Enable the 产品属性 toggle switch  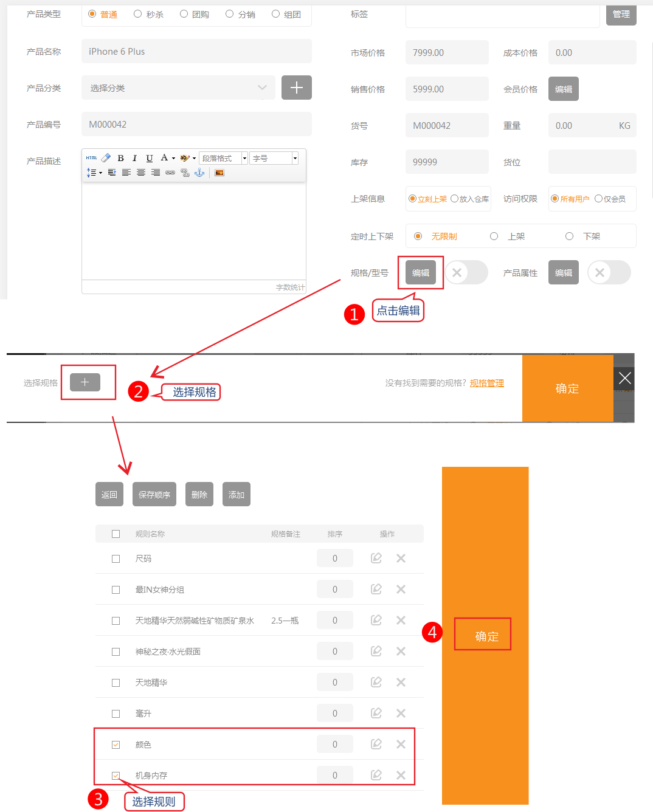pyautogui.click(x=609, y=272)
